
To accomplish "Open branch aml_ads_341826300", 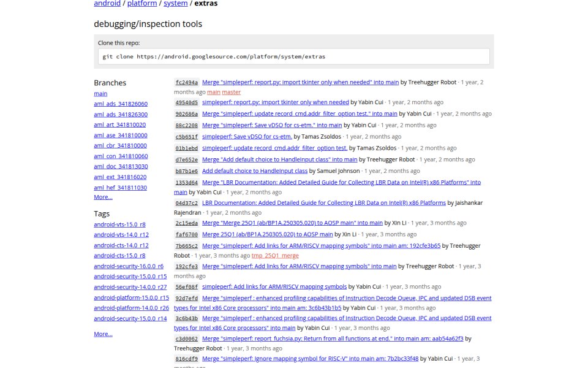I will [121, 114].
